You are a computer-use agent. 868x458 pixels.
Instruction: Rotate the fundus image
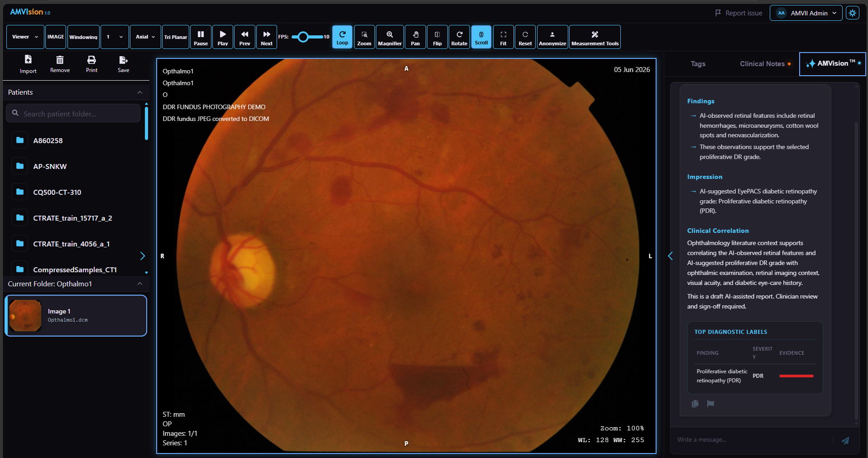coord(459,37)
